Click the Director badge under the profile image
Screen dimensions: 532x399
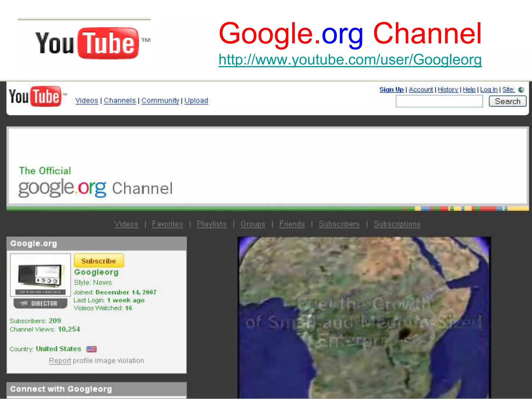point(41,303)
